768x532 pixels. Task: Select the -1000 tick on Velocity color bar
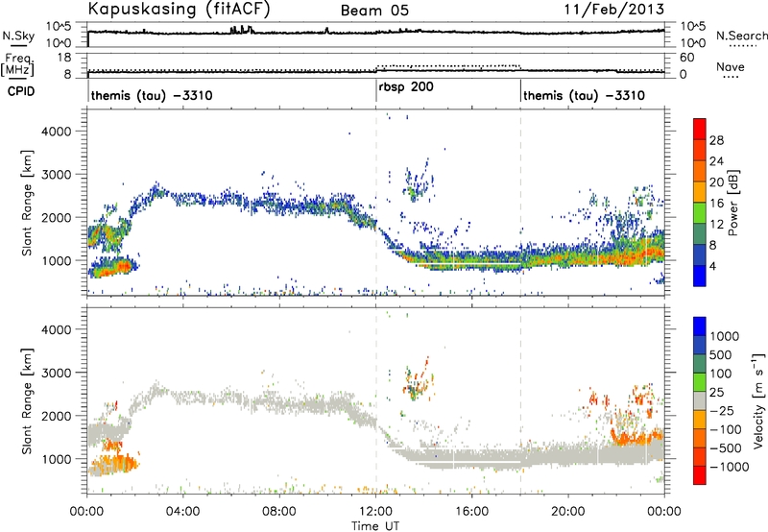pyautogui.click(x=729, y=467)
